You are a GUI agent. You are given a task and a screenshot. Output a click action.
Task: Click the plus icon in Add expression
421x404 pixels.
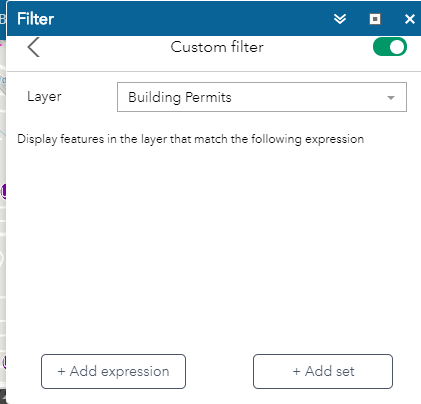[x=61, y=371]
